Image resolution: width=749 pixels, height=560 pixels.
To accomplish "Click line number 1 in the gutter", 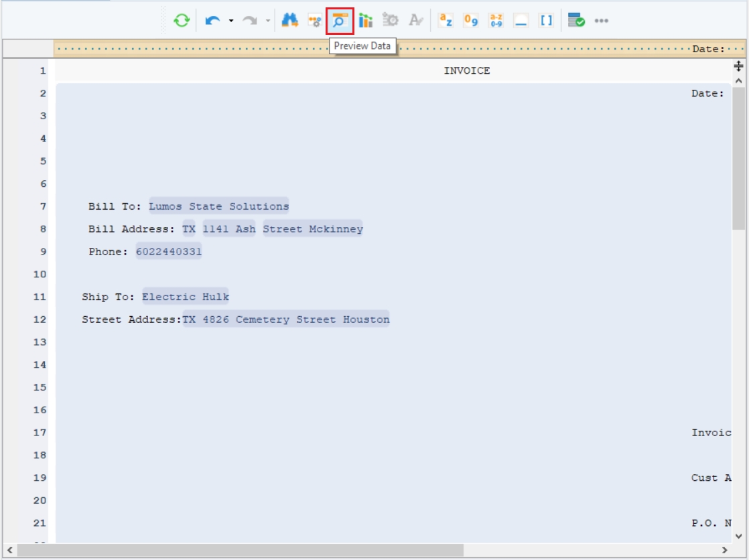I will (x=43, y=71).
